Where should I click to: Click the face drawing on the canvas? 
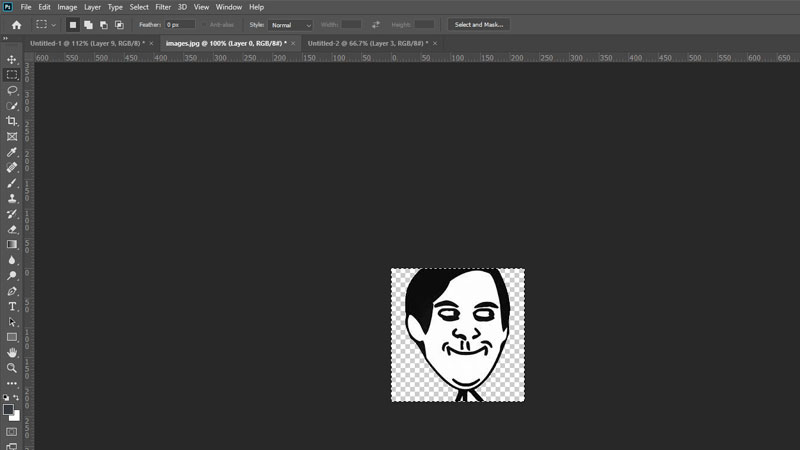point(458,335)
